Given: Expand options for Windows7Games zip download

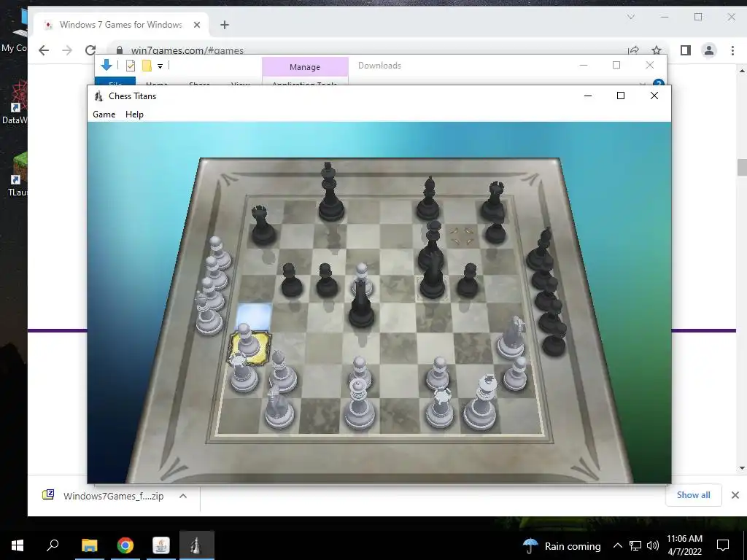Looking at the screenshot, I should 183,496.
